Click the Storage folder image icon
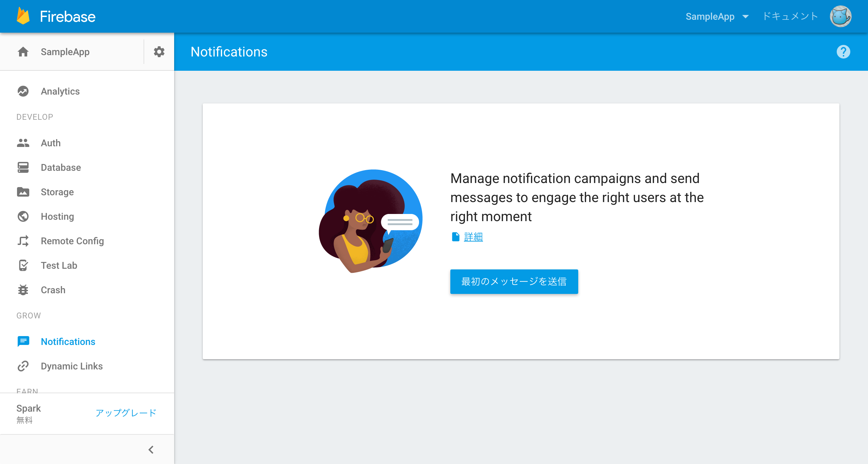The height and width of the screenshot is (464, 868). pyautogui.click(x=23, y=192)
